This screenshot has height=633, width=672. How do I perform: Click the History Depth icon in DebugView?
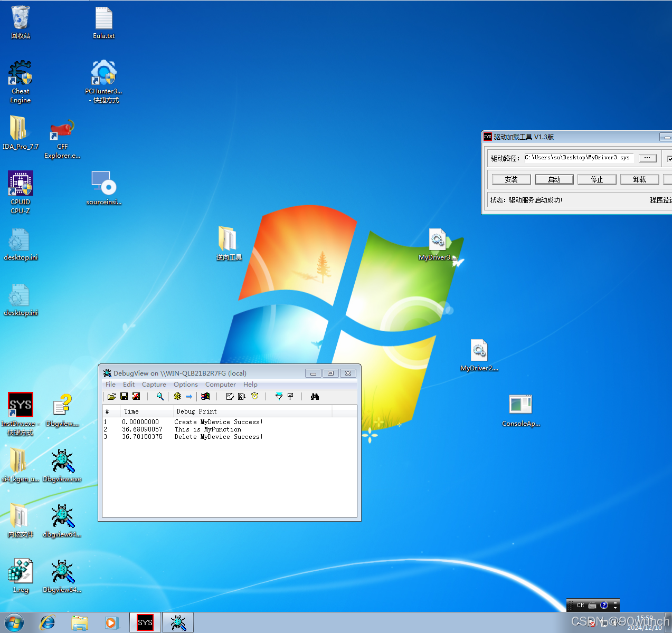click(290, 397)
